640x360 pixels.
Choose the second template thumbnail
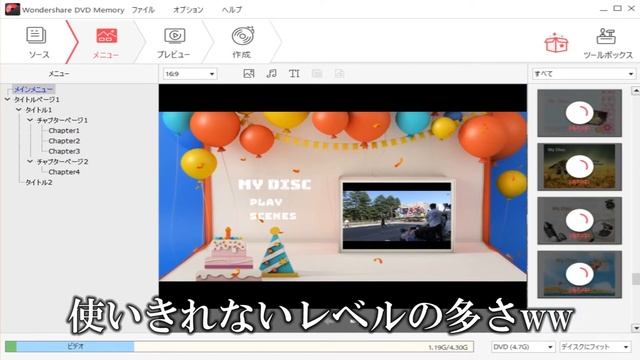(579, 167)
